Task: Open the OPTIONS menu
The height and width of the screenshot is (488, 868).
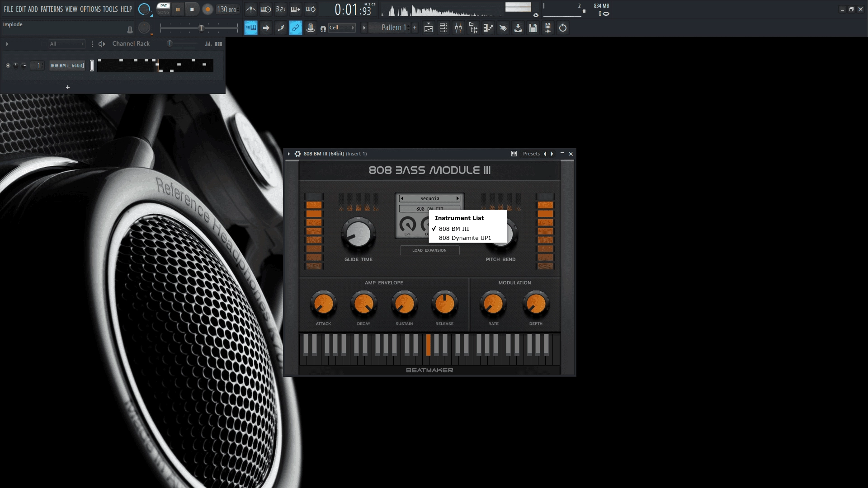Action: point(90,9)
